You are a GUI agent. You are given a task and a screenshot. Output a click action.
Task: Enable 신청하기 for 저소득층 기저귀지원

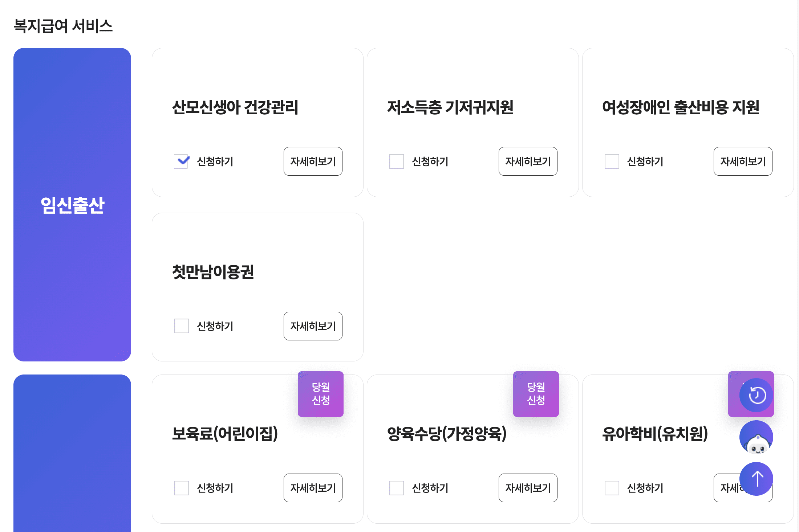click(396, 162)
